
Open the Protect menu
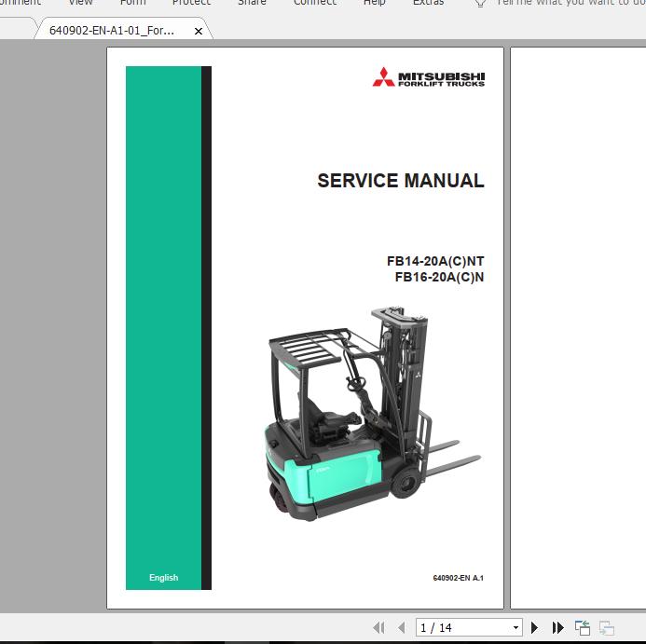click(192, 2)
